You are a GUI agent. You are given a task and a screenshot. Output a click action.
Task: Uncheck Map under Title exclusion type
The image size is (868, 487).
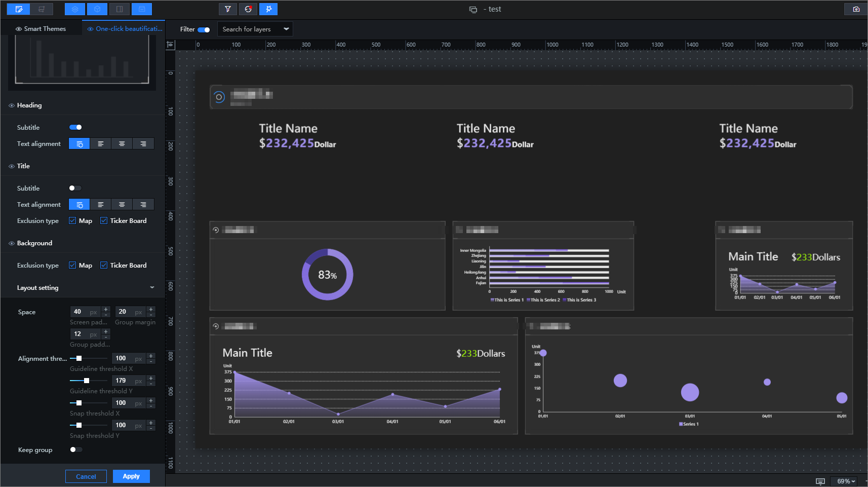tap(72, 220)
